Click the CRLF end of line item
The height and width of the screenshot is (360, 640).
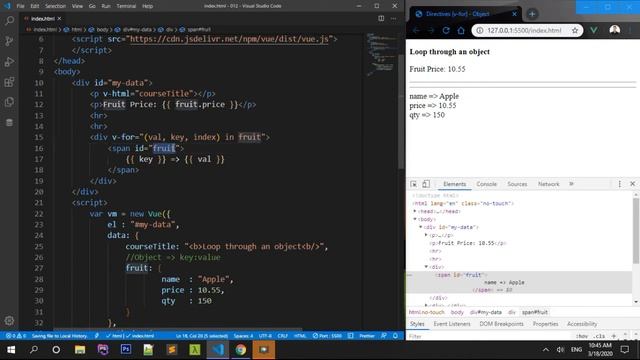coord(282,336)
